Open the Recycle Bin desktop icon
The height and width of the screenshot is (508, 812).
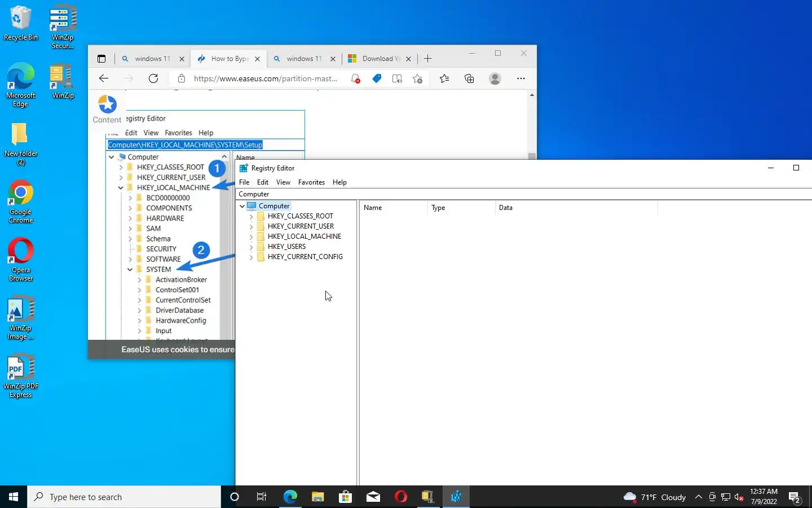click(x=21, y=24)
